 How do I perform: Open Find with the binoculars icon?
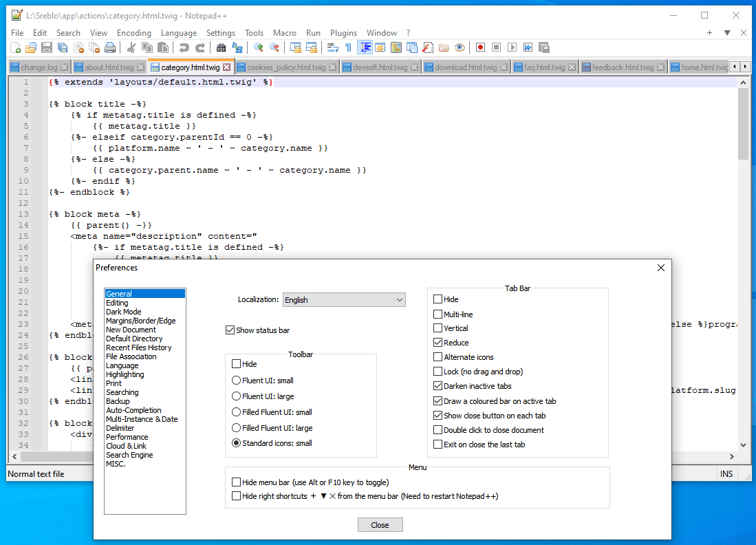(x=221, y=47)
